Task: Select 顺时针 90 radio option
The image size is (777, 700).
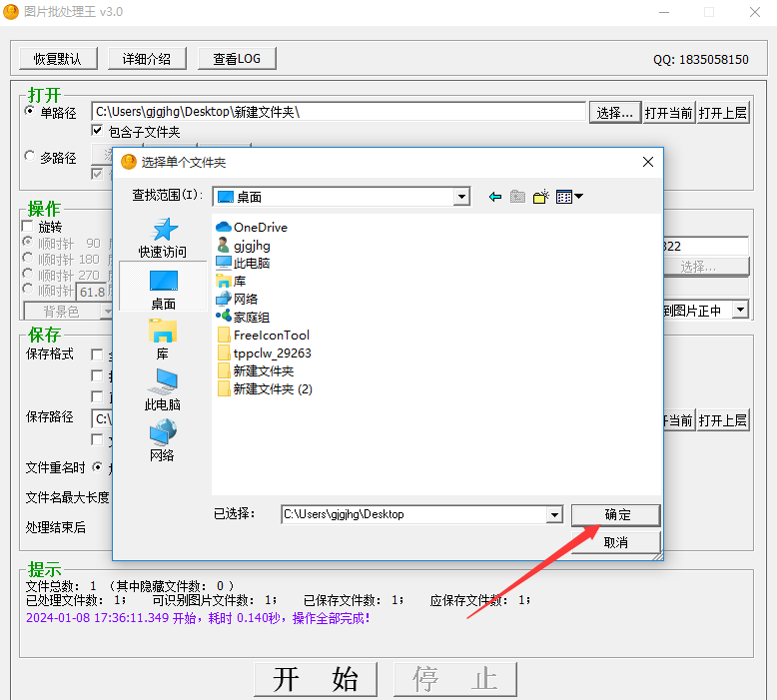Action: coord(28,242)
